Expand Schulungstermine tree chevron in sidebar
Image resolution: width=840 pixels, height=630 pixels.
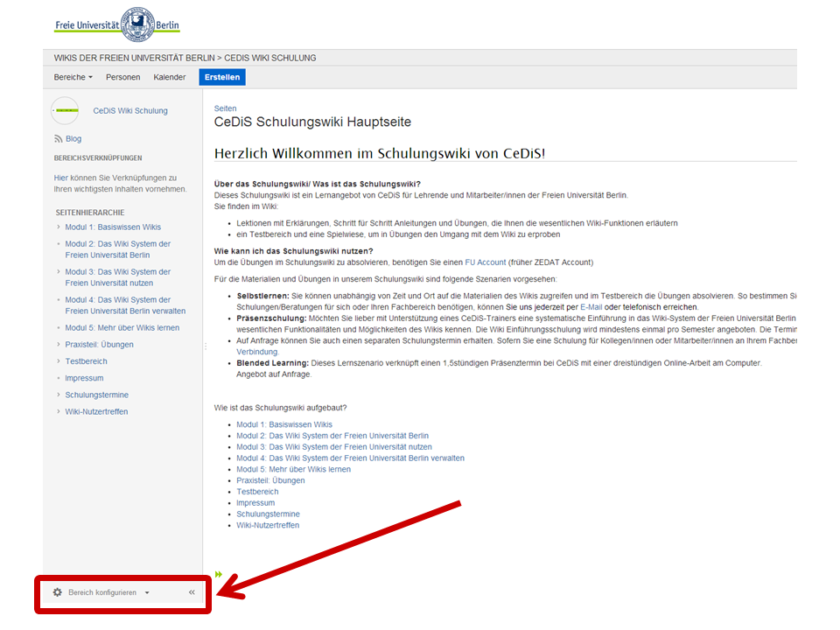coord(59,395)
